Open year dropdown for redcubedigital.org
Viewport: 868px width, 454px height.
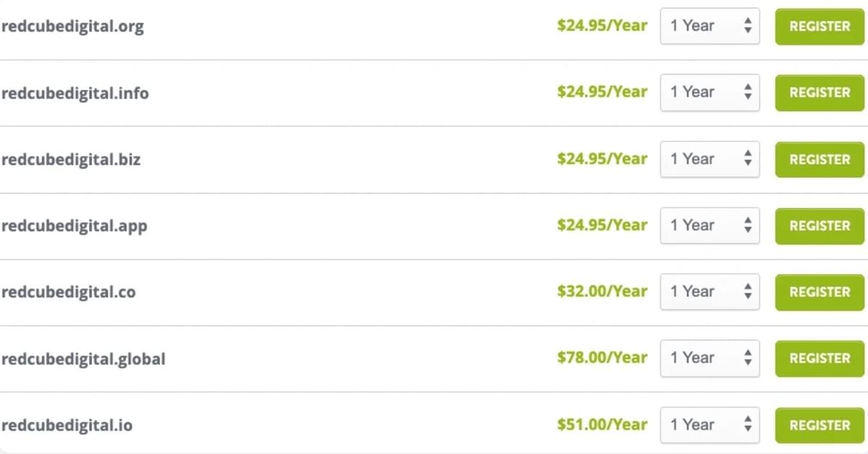pyautogui.click(x=710, y=26)
